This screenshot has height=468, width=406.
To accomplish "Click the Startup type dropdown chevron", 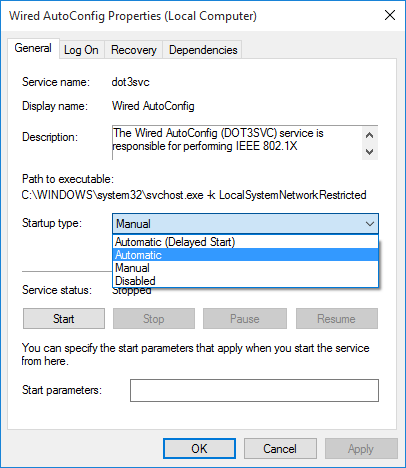I will pyautogui.click(x=369, y=224).
